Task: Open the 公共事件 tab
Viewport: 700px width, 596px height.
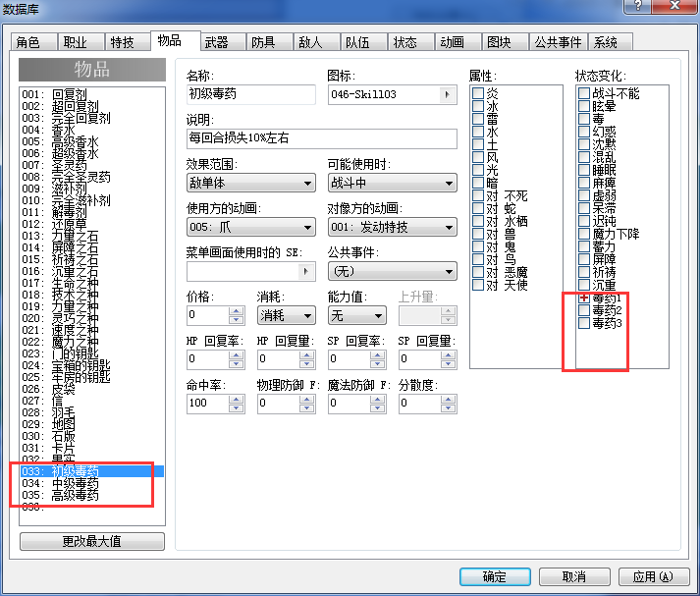Action: coord(558,42)
